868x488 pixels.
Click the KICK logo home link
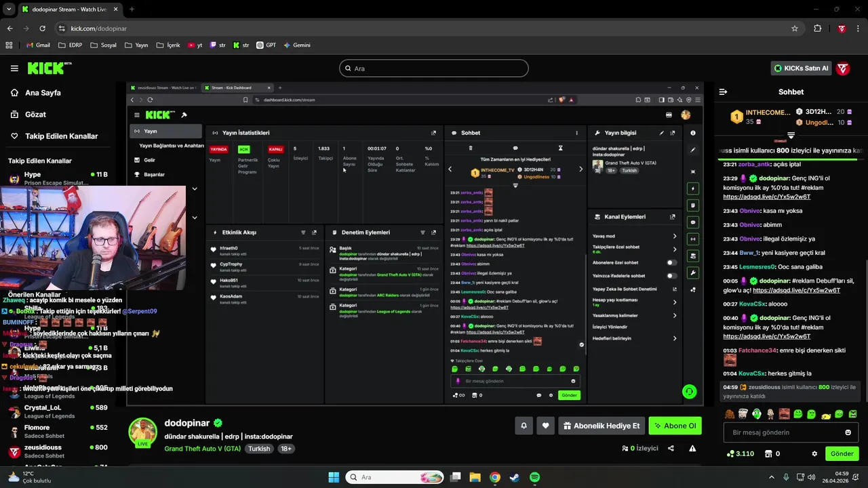click(50, 68)
